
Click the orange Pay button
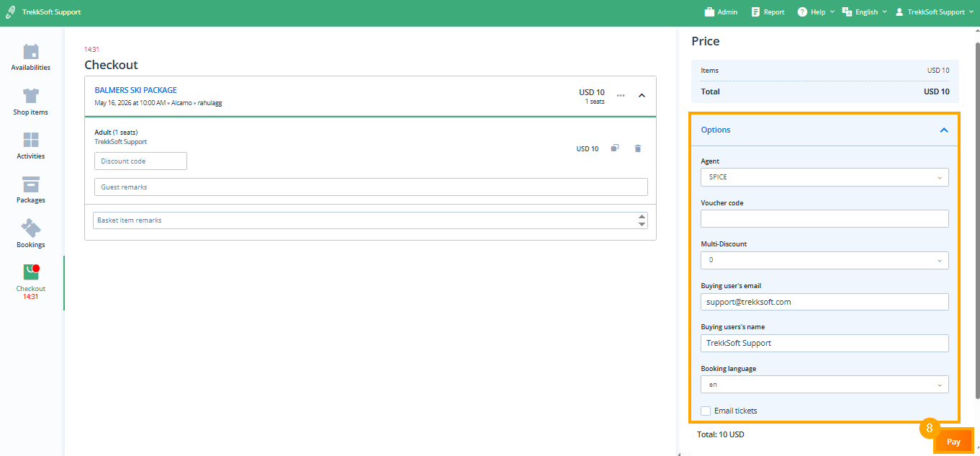tap(953, 442)
